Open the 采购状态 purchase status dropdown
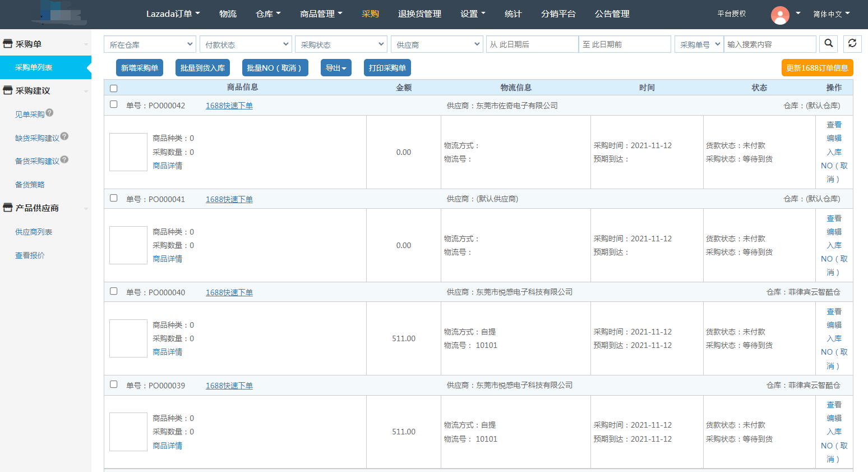Viewport: 868px width, 472px height. [341, 44]
